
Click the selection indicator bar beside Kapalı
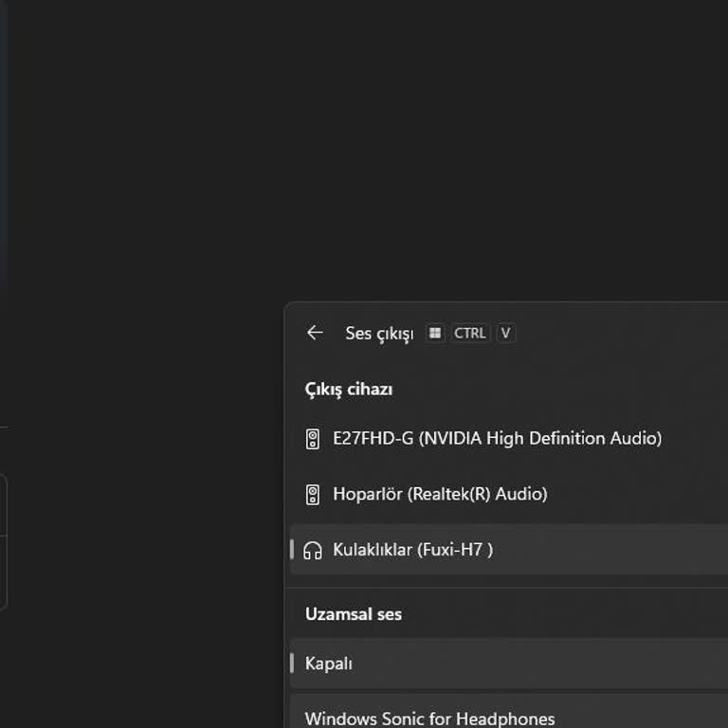point(292,664)
